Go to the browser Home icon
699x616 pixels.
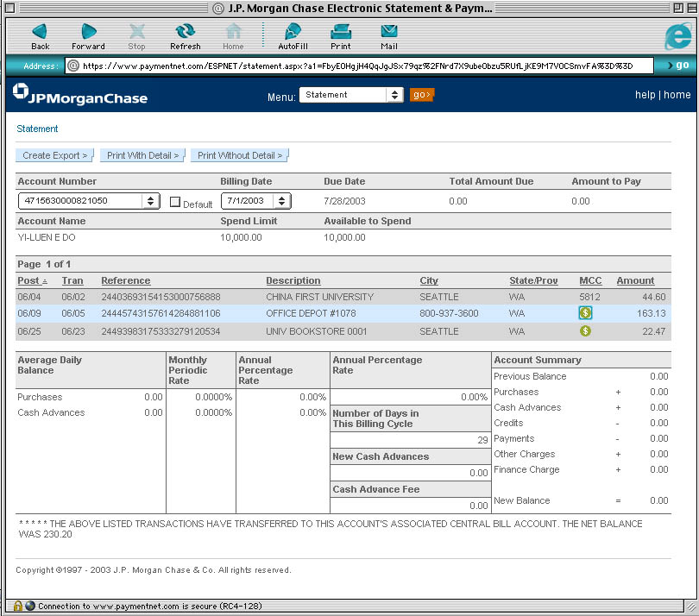(233, 31)
